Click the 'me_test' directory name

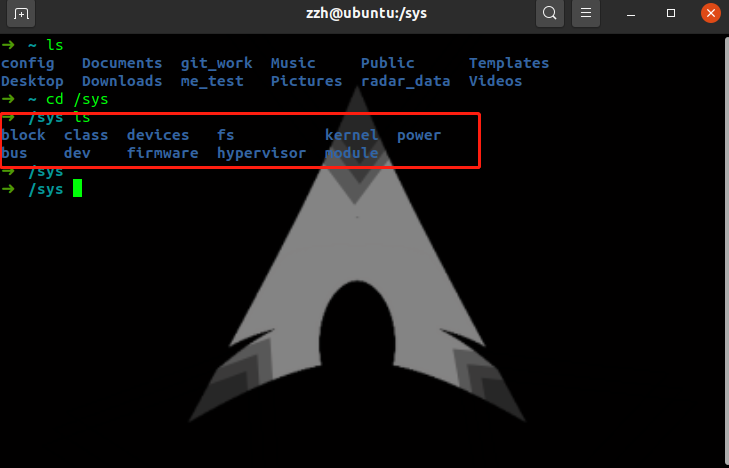pyautogui.click(x=212, y=81)
